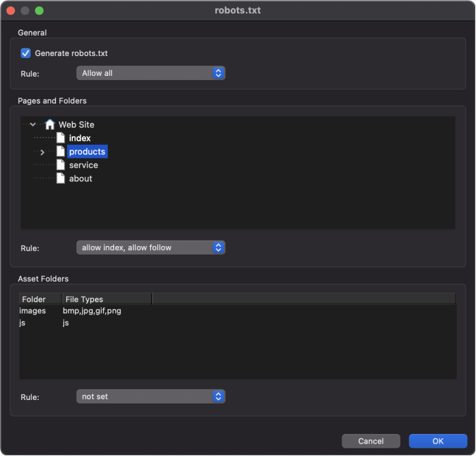Screen dimensions: 476x456
Task: Click the Folder column header
Action: tap(41, 299)
